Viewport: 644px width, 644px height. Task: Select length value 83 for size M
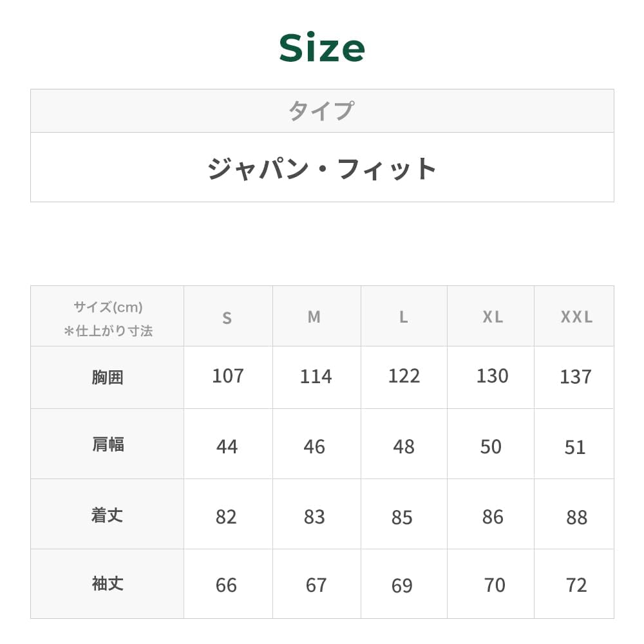pos(314,517)
